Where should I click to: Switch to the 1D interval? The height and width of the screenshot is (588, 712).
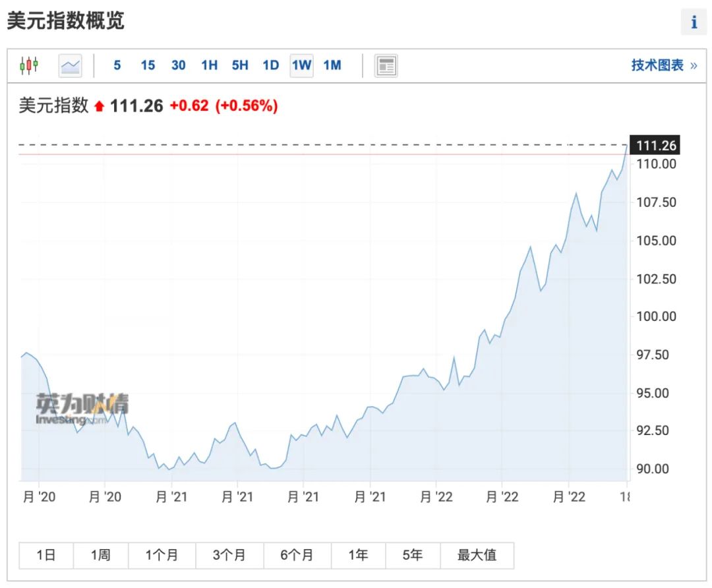coord(271,65)
